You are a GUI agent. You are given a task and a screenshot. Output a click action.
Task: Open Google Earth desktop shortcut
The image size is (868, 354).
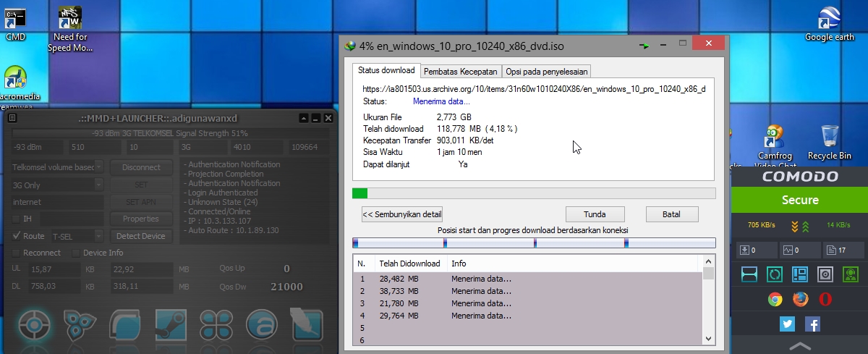coord(829,24)
